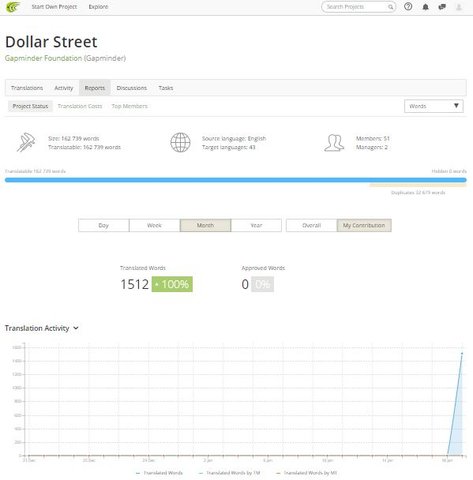Viewport: 473px width, 480px height.
Task: Open the Words unit dropdown
Action: (x=434, y=106)
